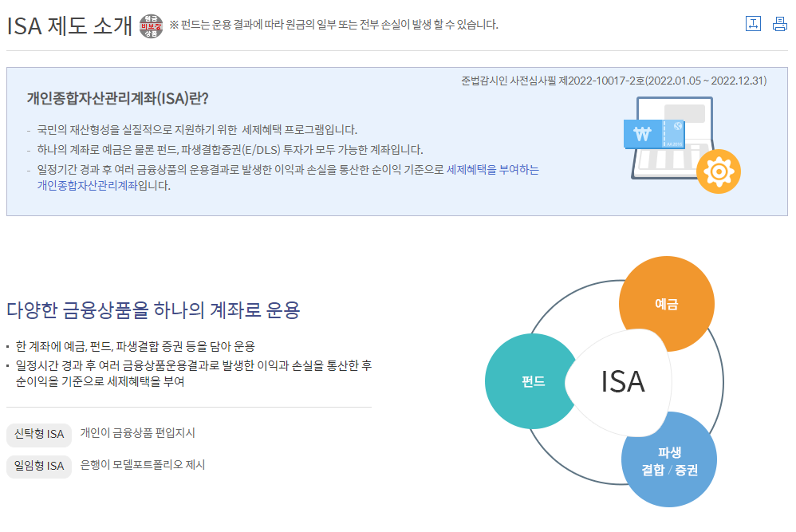The height and width of the screenshot is (532, 796).
Task: Click 개인이 금융상품 편입지시 description
Action: click(137, 433)
